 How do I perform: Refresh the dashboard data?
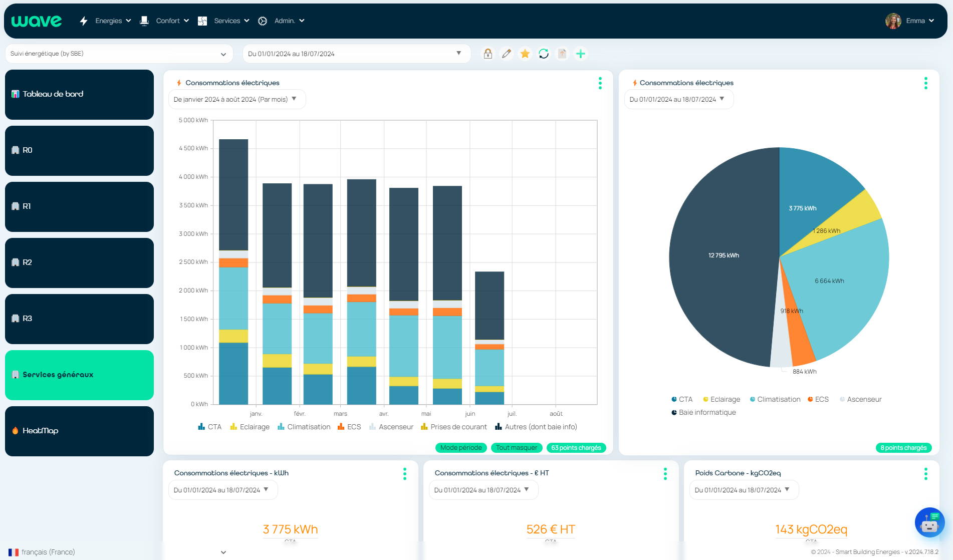[x=544, y=54]
